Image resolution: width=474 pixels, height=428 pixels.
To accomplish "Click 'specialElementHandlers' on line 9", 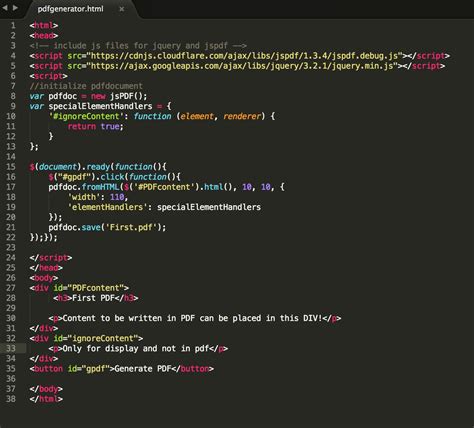I will click(x=100, y=106).
